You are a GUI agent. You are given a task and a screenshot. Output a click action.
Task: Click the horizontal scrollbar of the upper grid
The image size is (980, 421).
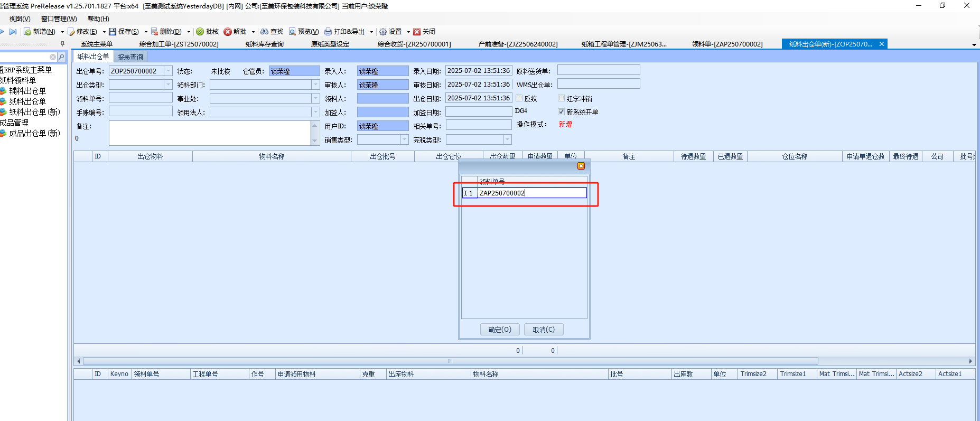[450, 361]
